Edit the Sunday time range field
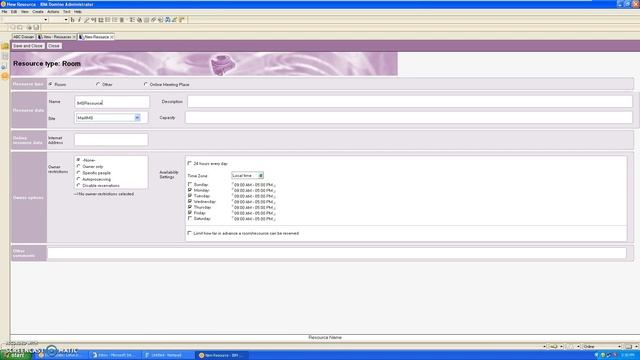 pos(254,185)
